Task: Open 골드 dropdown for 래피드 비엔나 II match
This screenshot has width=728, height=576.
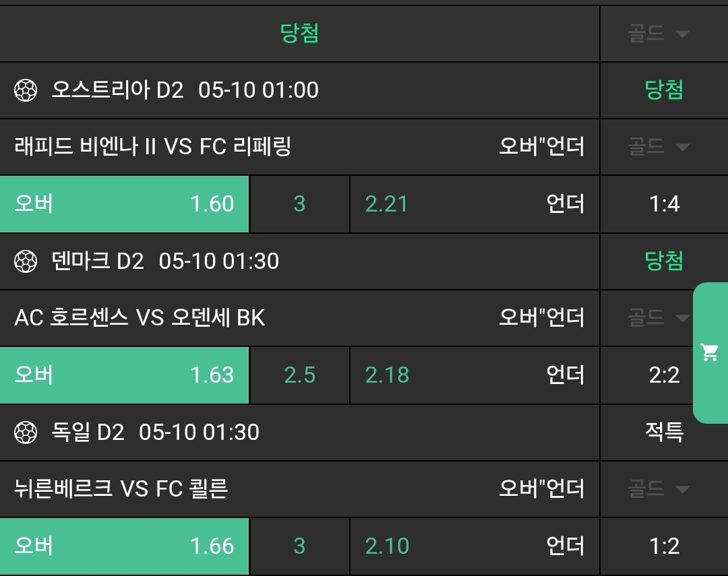Action: coord(659,146)
